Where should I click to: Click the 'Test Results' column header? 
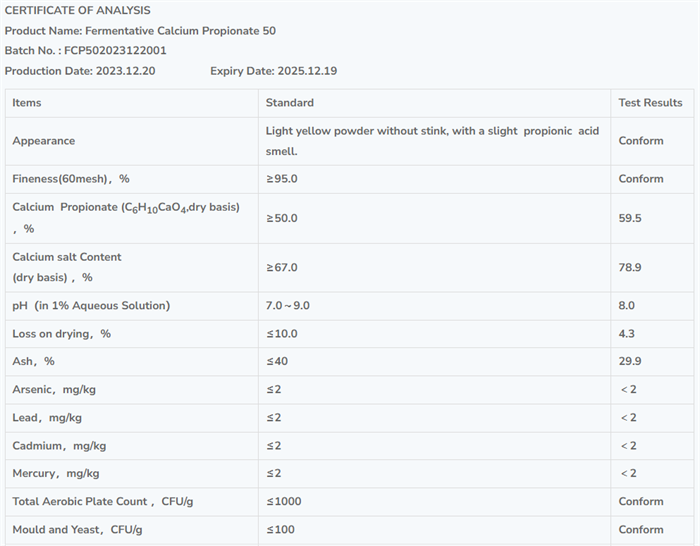pos(650,103)
